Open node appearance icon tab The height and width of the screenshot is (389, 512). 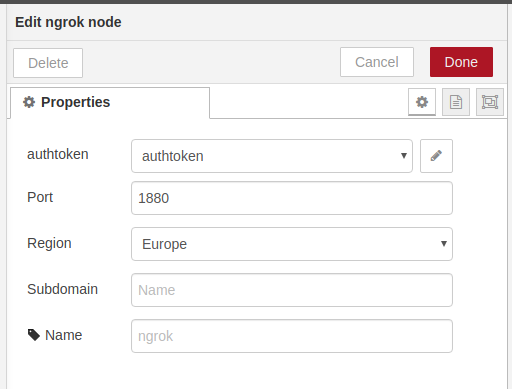click(x=490, y=102)
